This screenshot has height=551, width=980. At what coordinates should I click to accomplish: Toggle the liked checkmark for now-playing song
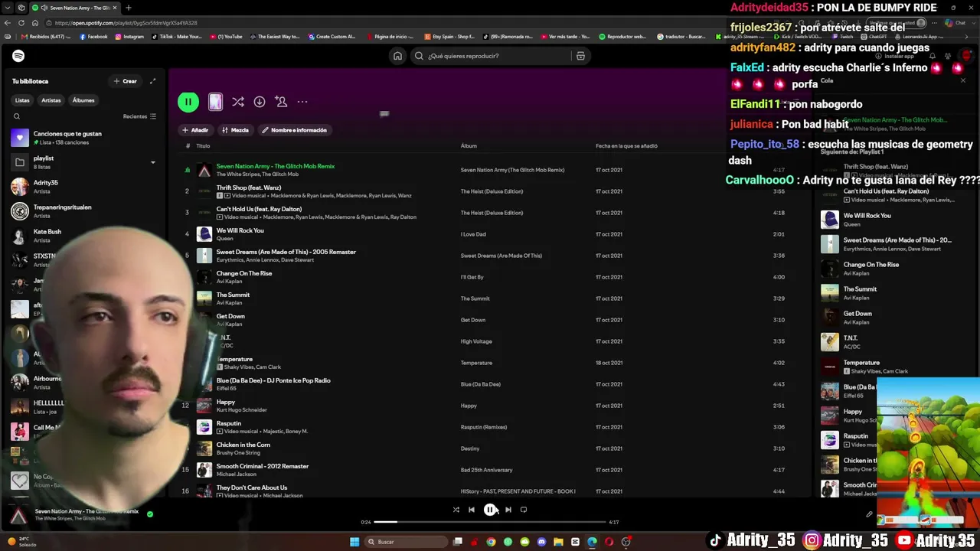pos(150,514)
